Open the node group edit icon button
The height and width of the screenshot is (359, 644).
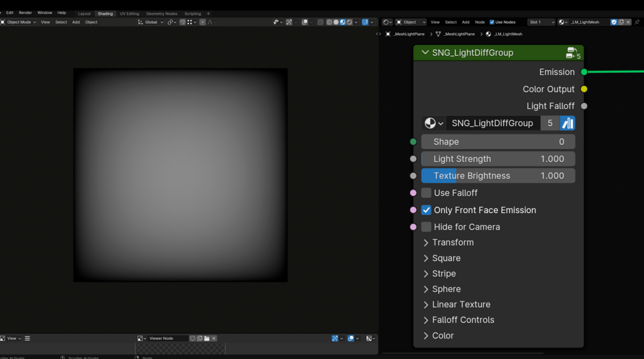[x=568, y=123]
